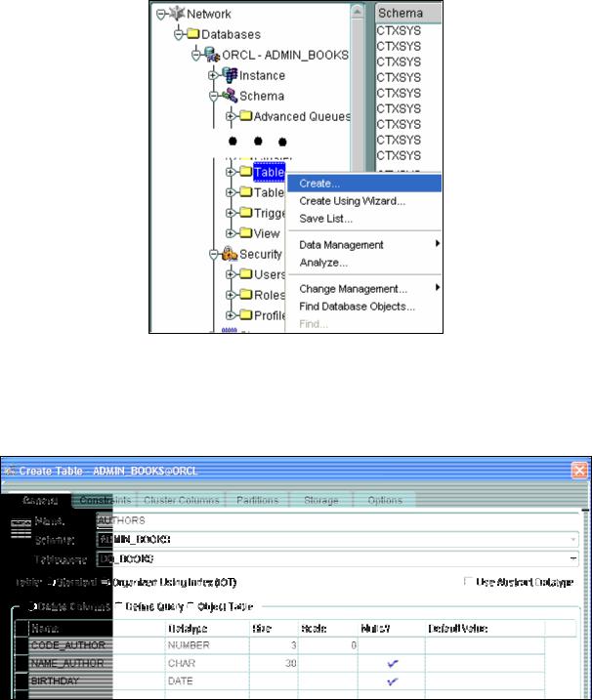Image resolution: width=592 pixels, height=700 pixels.
Task: Click the Instance node icon
Action: pyautogui.click(x=230, y=75)
